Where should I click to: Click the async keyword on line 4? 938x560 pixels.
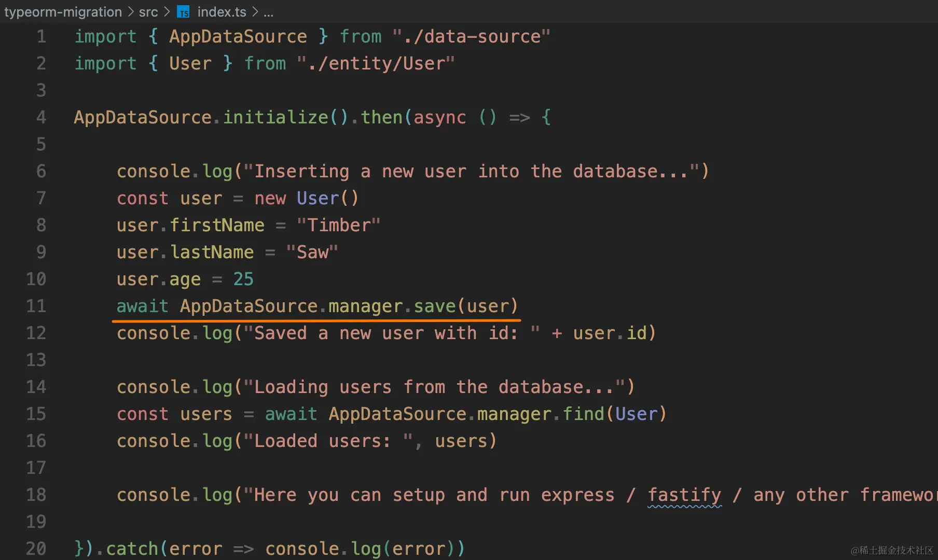(440, 117)
